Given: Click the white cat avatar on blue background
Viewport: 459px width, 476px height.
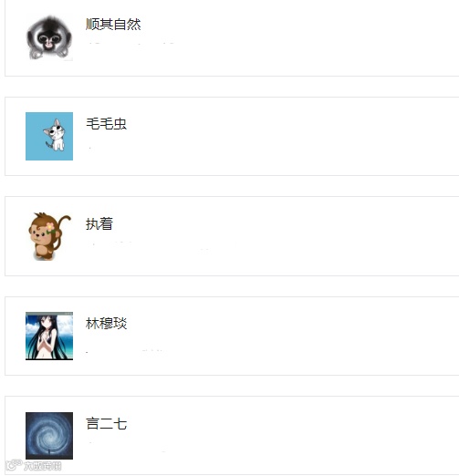Looking at the screenshot, I should pyautogui.click(x=49, y=136).
